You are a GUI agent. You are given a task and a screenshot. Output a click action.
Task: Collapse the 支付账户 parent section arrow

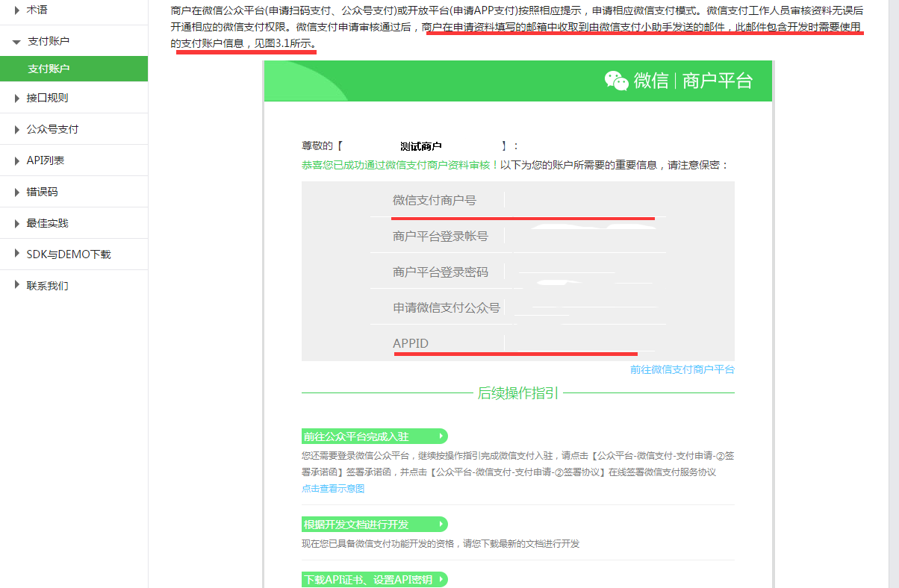pos(17,42)
